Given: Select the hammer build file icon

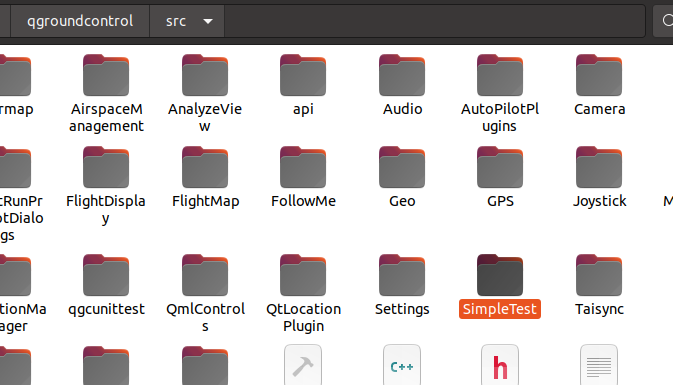Looking at the screenshot, I should (x=303, y=365).
